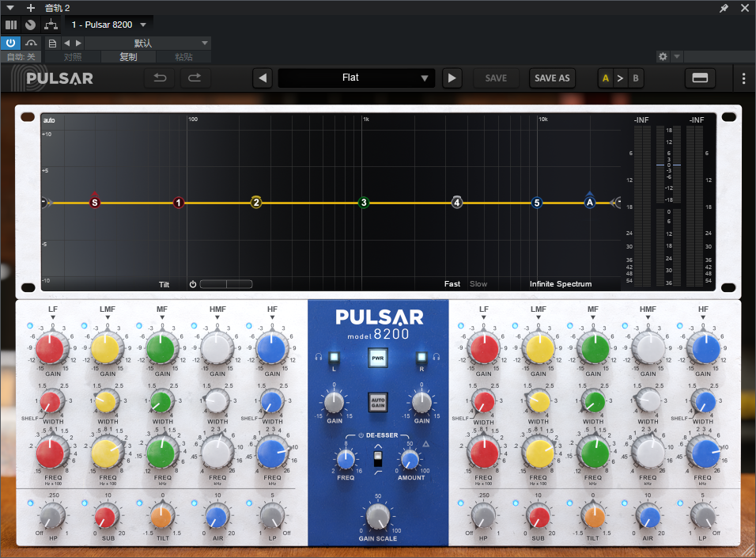Image resolution: width=756 pixels, height=558 pixels.
Task: Click the de-esser triangle icon
Action: point(426,444)
